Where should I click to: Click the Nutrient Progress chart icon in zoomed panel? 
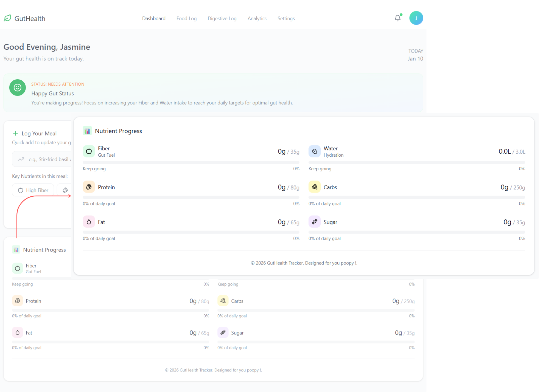coord(87,131)
